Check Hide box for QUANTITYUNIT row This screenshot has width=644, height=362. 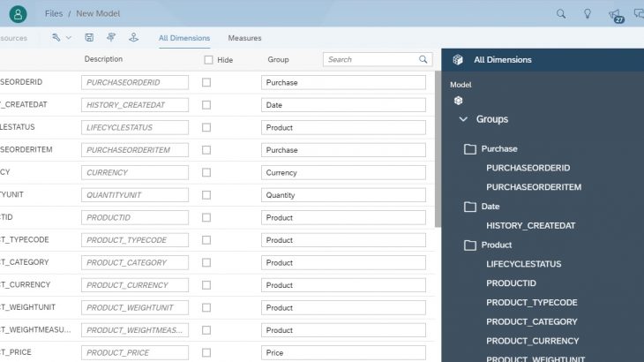[206, 195]
